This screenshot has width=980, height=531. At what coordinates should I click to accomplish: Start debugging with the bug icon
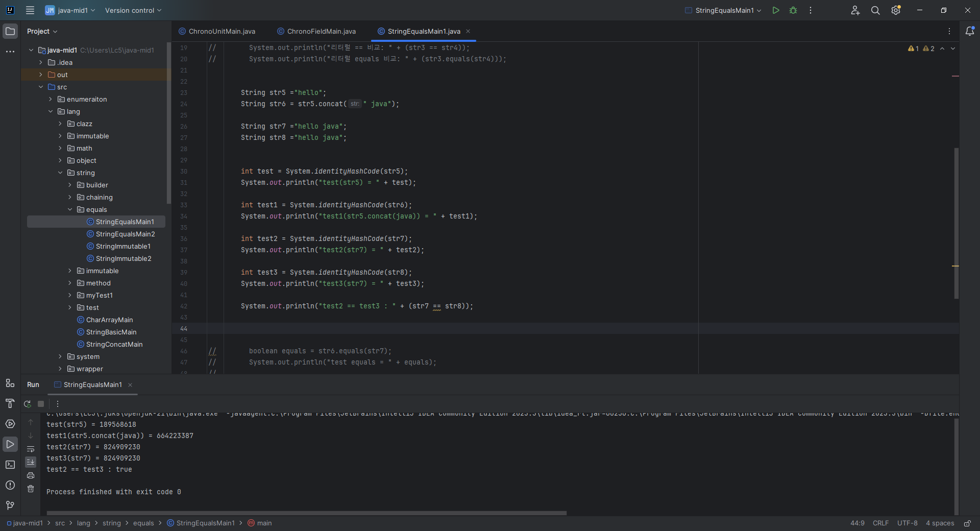[793, 10]
